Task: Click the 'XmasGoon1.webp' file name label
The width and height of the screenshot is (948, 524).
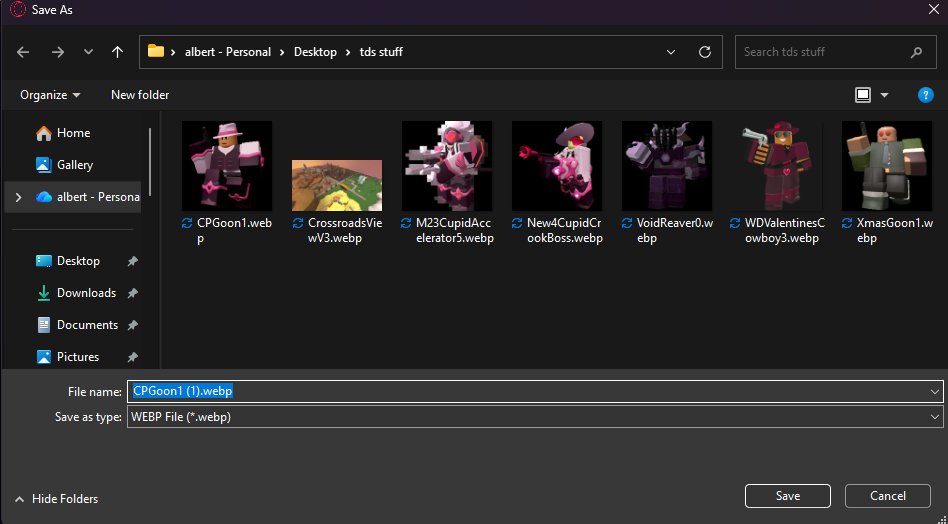Action: [x=895, y=230]
